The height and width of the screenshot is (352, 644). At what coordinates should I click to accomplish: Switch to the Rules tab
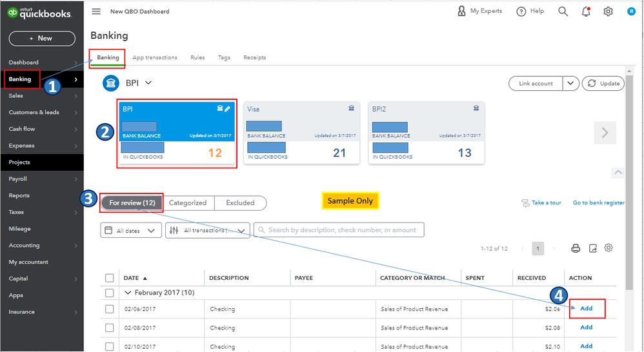click(x=197, y=57)
